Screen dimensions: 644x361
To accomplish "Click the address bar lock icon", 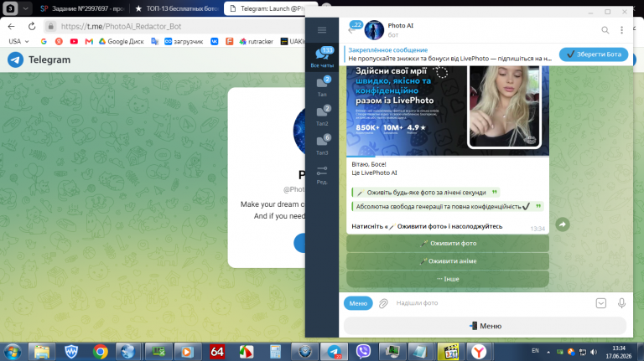I will click(x=50, y=26).
